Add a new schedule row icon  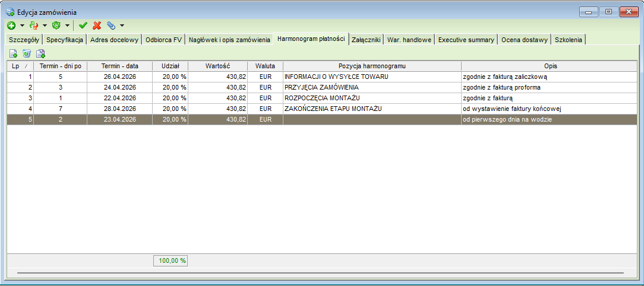point(13,53)
